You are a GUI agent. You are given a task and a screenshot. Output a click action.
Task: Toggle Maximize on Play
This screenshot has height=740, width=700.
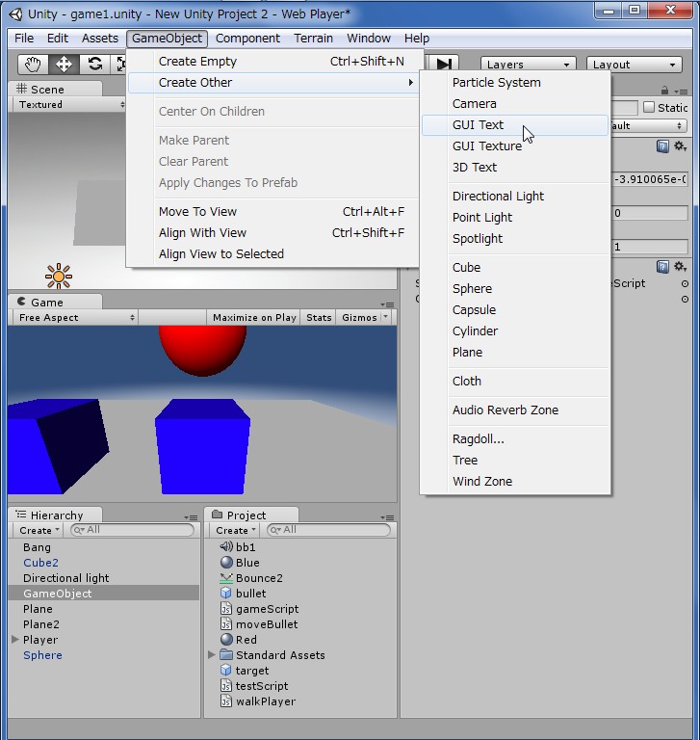click(x=254, y=317)
